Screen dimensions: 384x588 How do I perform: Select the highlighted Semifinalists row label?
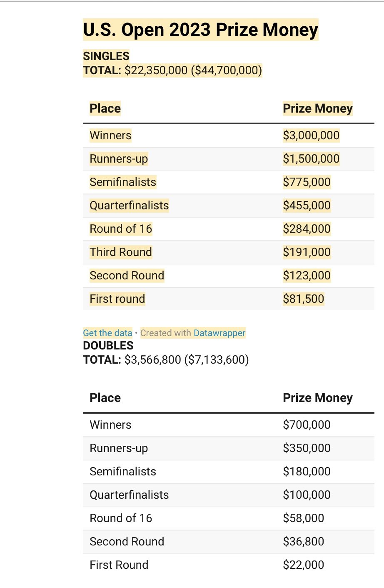click(123, 182)
